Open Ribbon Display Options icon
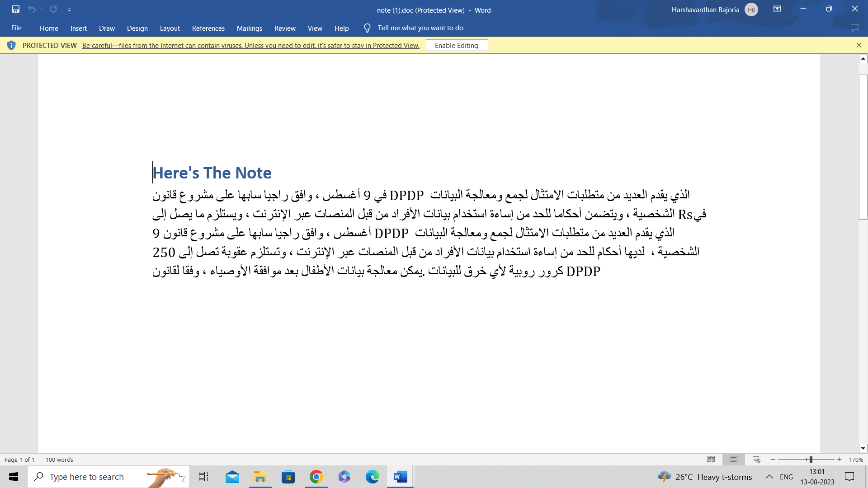 (x=777, y=9)
